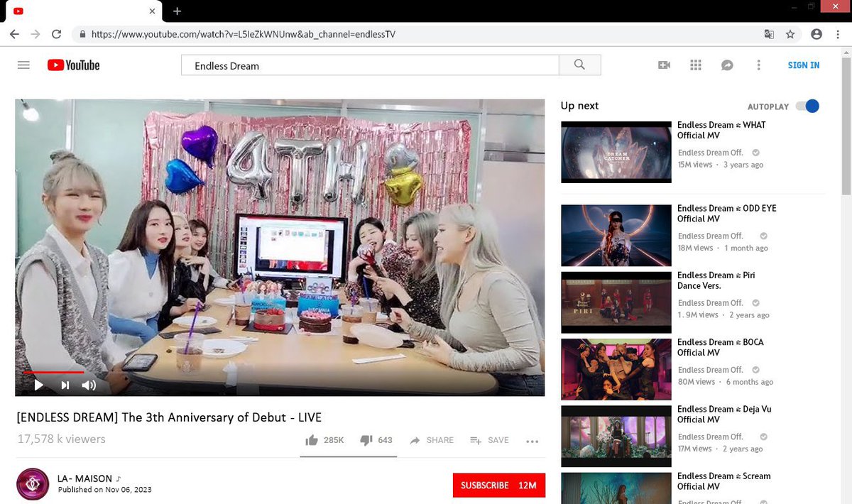Open Scream Official MV thumbnail
The height and width of the screenshot is (504, 852).
616,488
